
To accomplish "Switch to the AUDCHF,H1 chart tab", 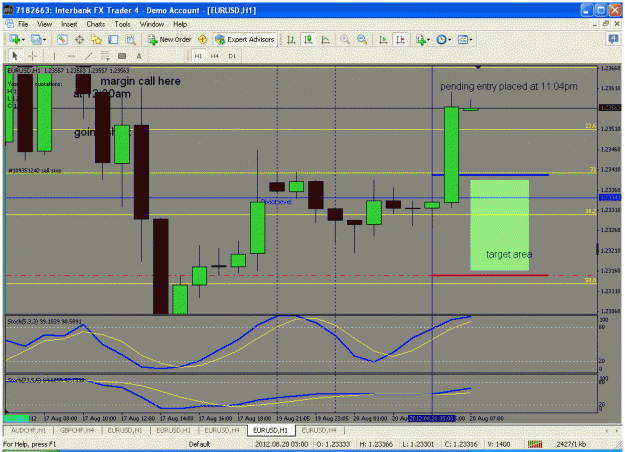I will point(28,430).
